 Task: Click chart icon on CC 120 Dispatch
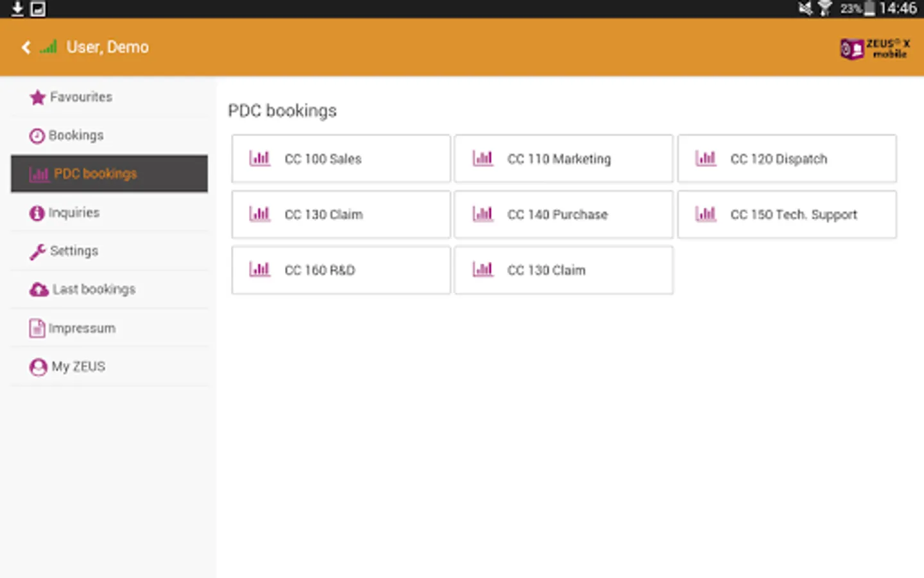pos(706,158)
